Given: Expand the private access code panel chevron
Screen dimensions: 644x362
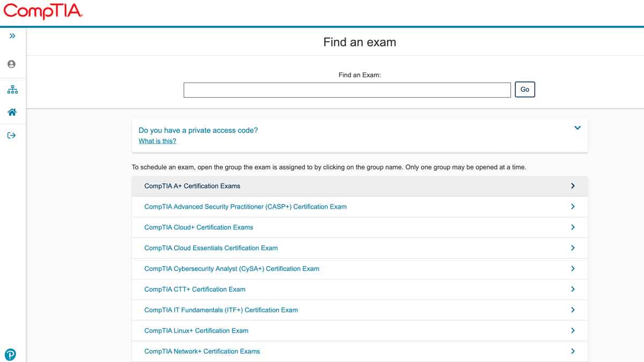Looking at the screenshot, I should point(577,128).
